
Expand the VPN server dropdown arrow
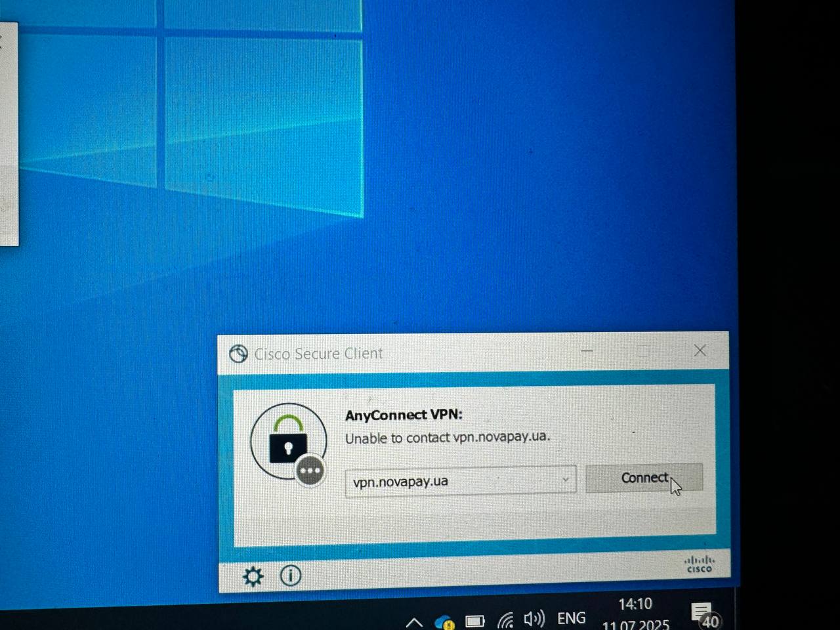(566, 480)
